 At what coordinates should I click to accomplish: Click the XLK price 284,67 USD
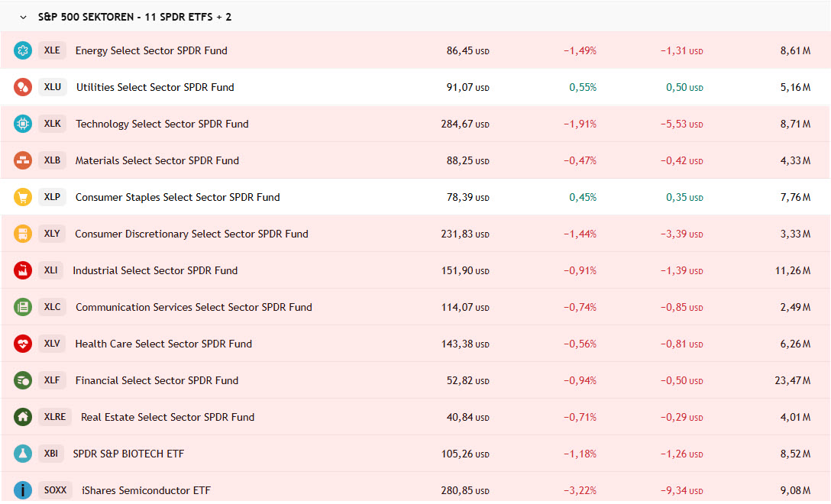pyautogui.click(x=464, y=124)
